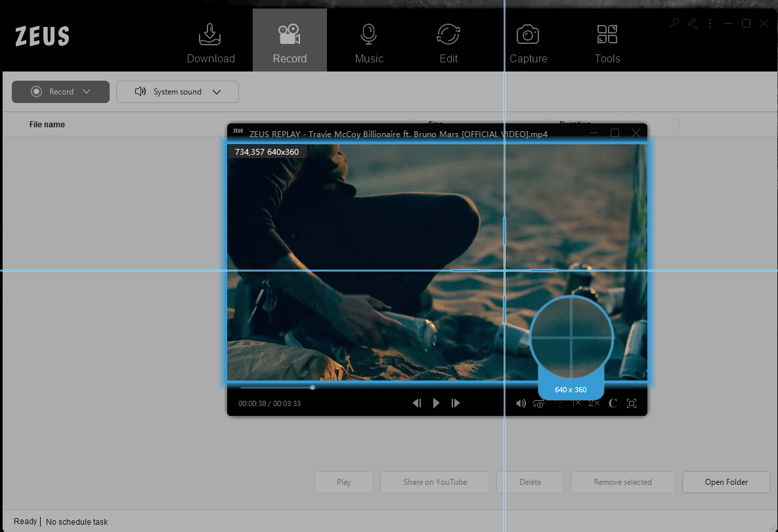Open the key/registration icon in title bar
The width and height of the screenshot is (778, 532).
coord(674,24)
